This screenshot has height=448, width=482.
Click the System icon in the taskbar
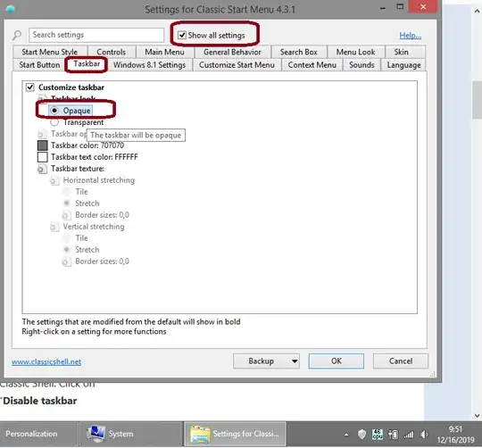(x=96, y=434)
